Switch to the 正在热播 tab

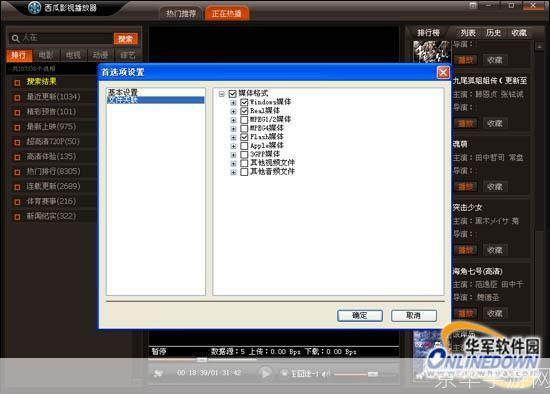click(x=227, y=13)
